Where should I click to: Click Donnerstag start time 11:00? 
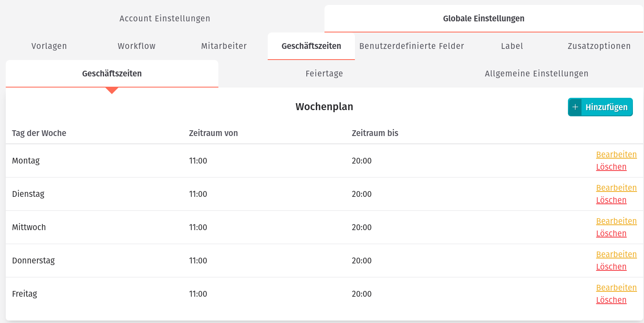coord(198,261)
